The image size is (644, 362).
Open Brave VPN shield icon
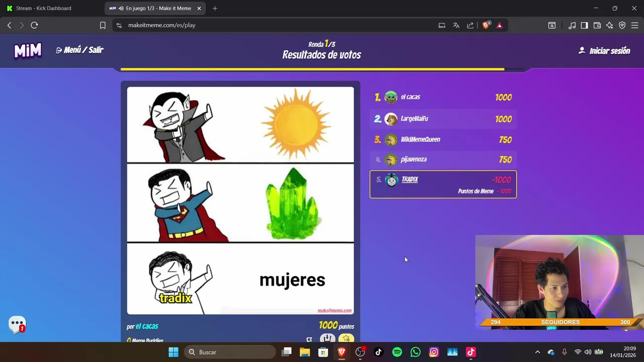(x=622, y=25)
